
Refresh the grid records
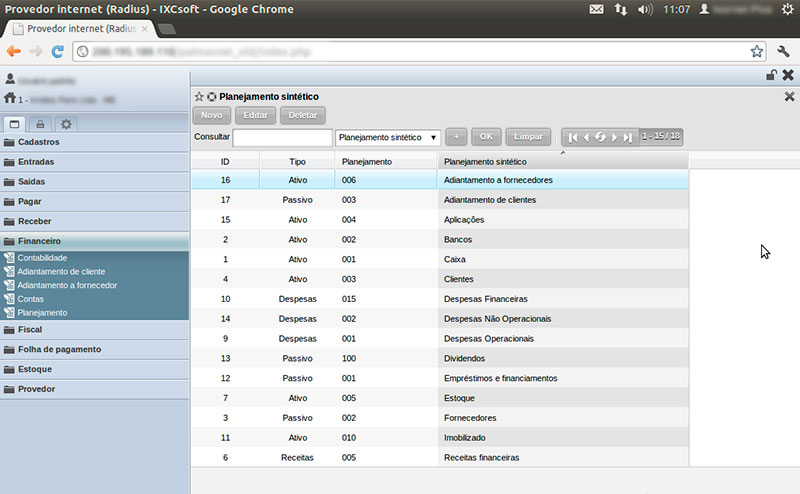[x=601, y=137]
